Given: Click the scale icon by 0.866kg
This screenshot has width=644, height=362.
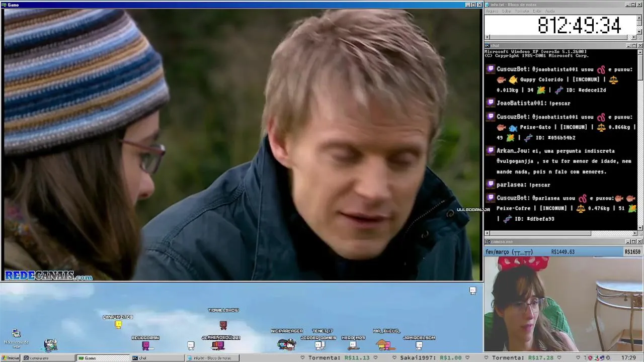Looking at the screenshot, I should click(x=601, y=127).
